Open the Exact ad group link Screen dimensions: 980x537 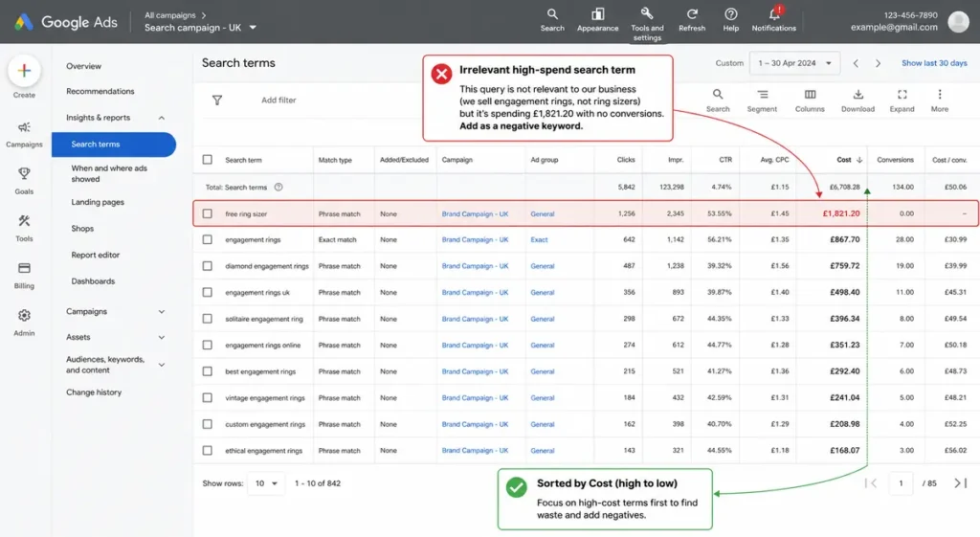pos(539,239)
